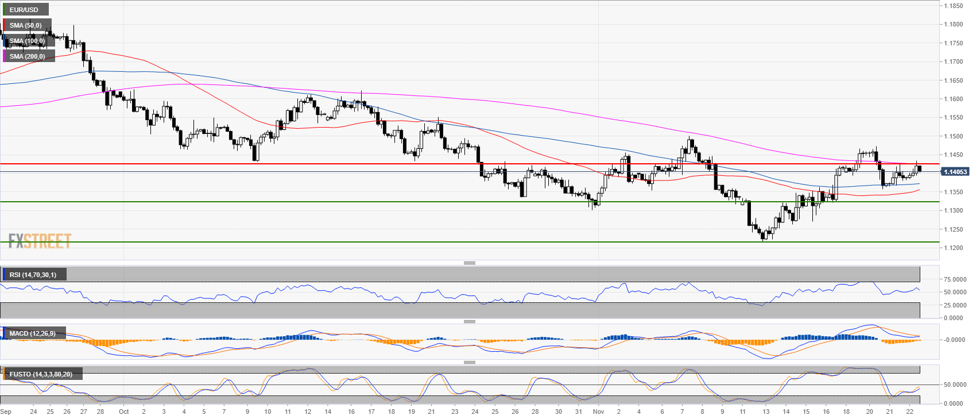Click the red SMA 50 color marker
This screenshot has height=419, width=980.
3,25
